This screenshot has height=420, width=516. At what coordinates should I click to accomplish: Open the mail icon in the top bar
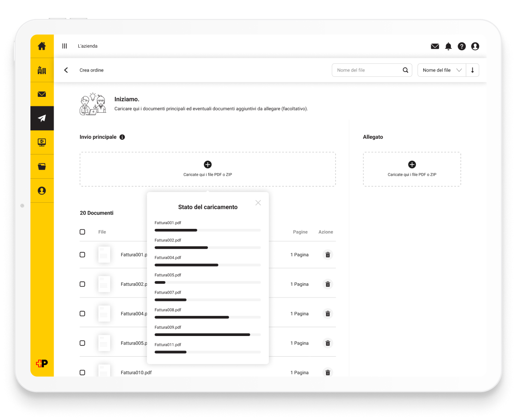point(435,46)
